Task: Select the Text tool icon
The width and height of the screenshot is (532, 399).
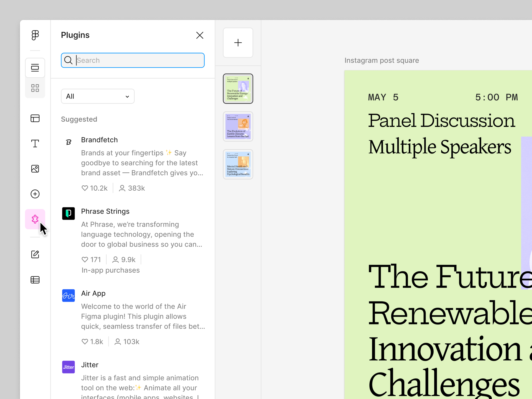Action: 35,144
